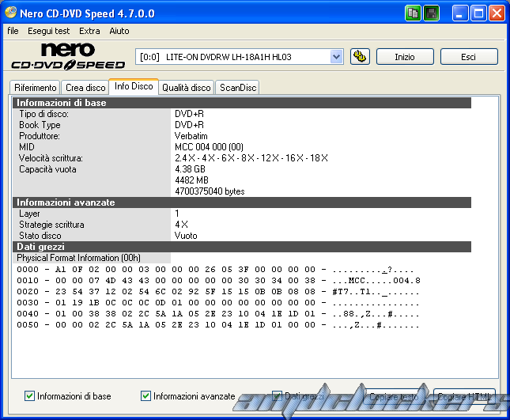Click the drive options icon beside drive dropdown
This screenshot has width=510, height=420.
pyautogui.click(x=359, y=56)
